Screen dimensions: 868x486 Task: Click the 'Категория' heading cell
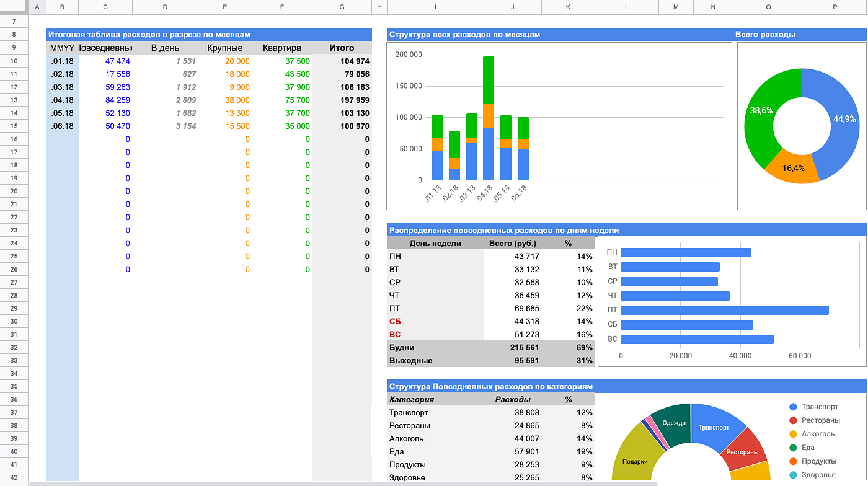(x=435, y=399)
